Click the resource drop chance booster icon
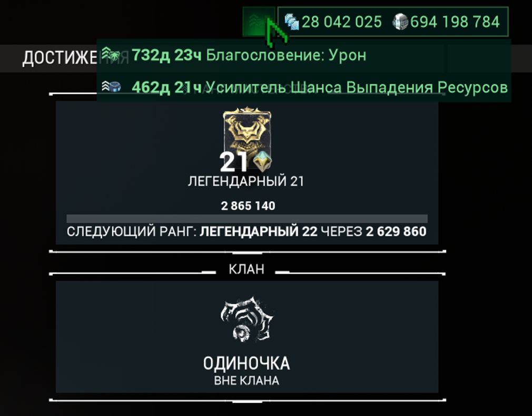532x416 pixels. pyautogui.click(x=111, y=86)
